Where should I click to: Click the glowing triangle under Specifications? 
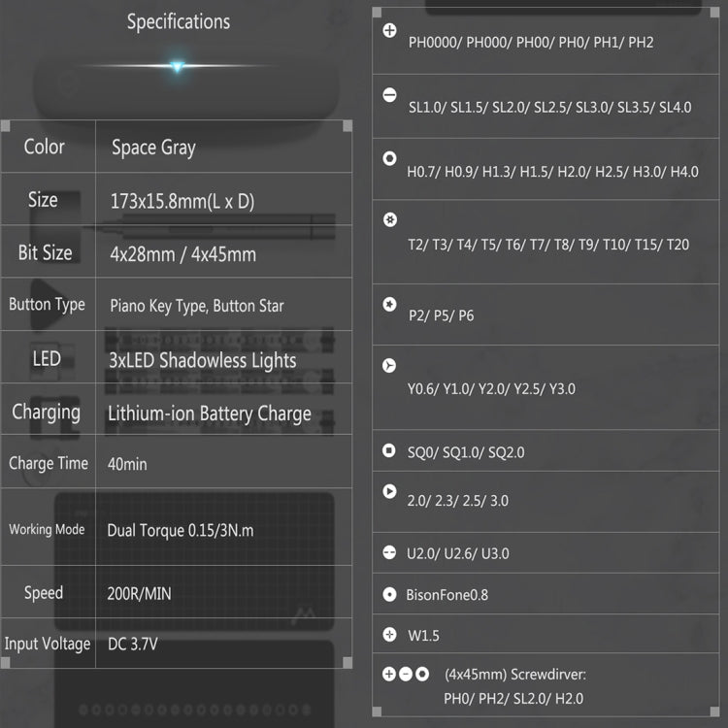pyautogui.click(x=177, y=67)
